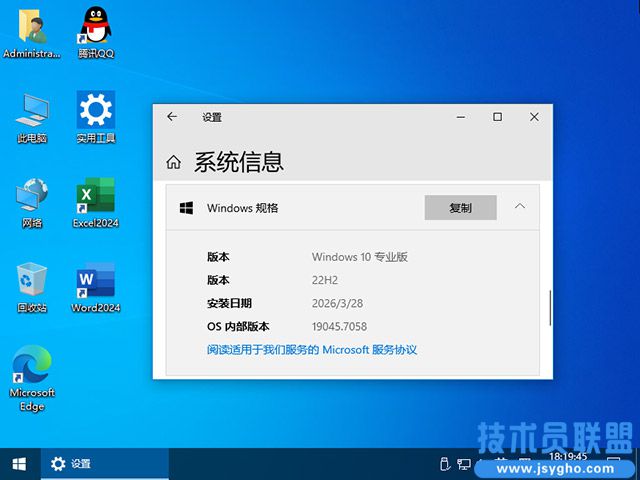Launch Word2024 shortcut on desktop
The height and width of the screenshot is (480, 640).
pyautogui.click(x=96, y=288)
